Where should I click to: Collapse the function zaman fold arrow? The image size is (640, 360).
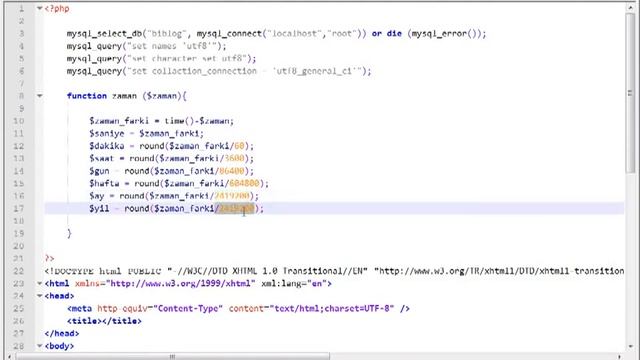click(x=40, y=96)
